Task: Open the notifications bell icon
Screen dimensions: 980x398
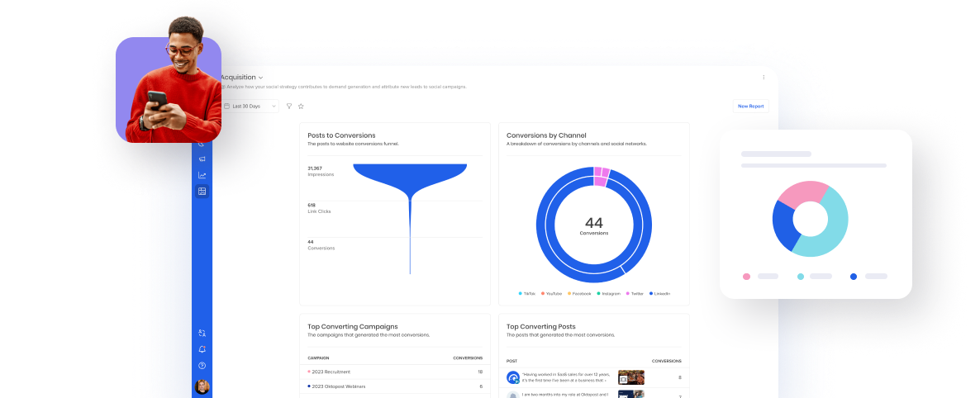Action: [202, 349]
